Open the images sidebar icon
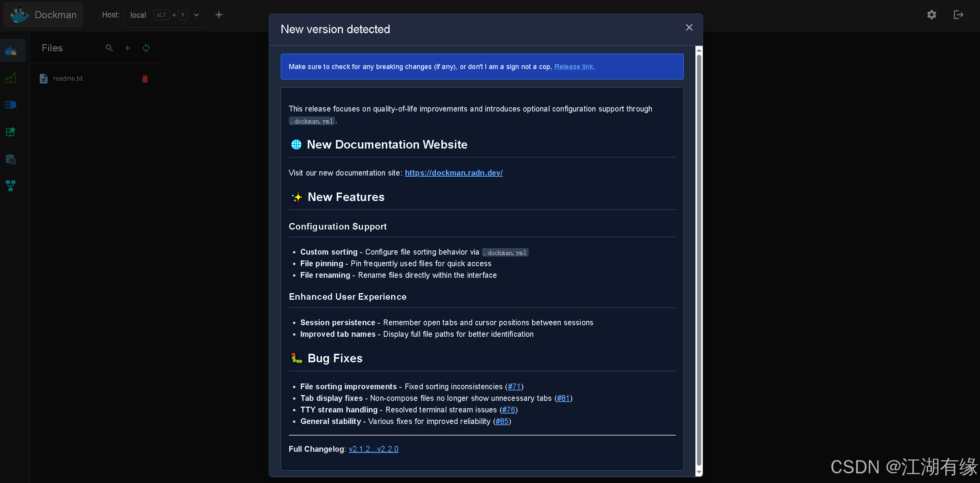Screen dimensions: 980x483 tap(11, 132)
